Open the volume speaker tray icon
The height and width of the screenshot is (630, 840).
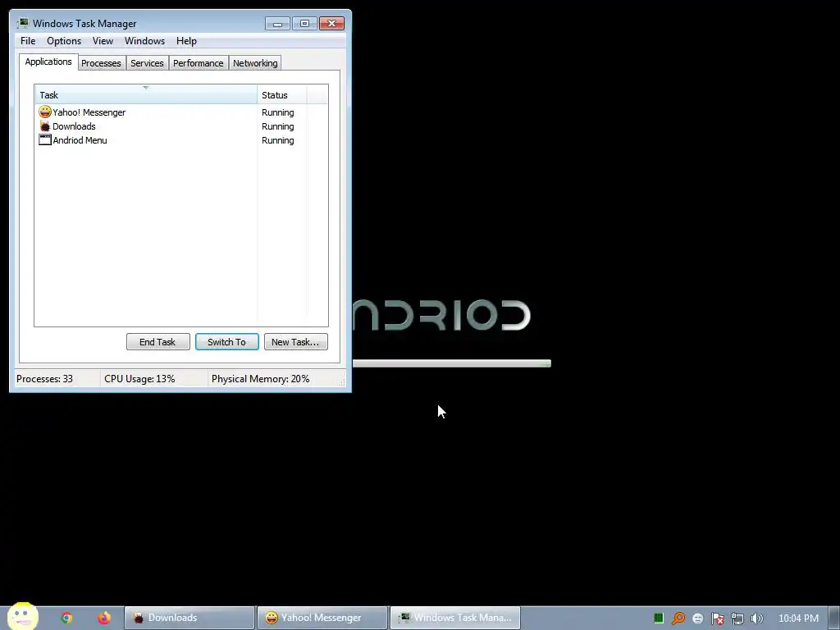click(x=756, y=619)
